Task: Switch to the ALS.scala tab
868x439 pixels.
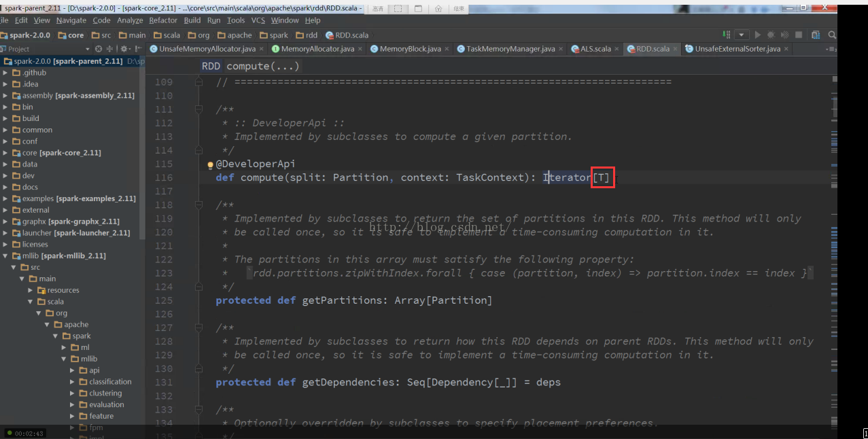Action: click(595, 49)
